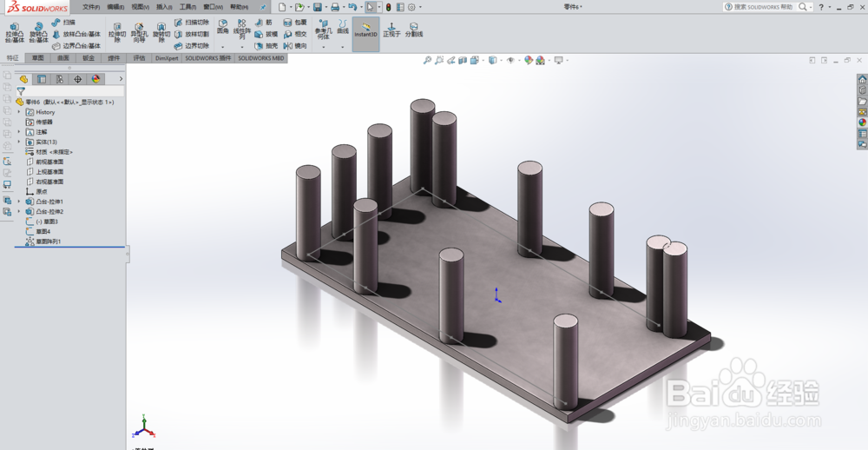
Task: Select the 拉伸切除 extruded cut tool
Action: (x=117, y=33)
